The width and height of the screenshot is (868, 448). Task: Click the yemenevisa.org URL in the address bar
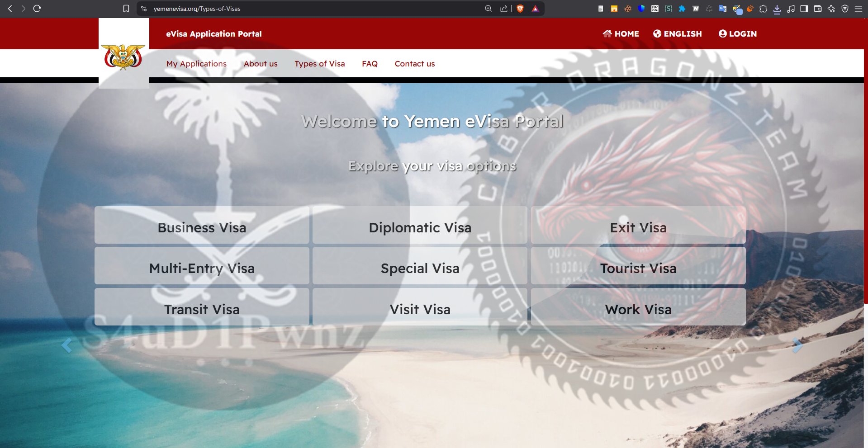pos(197,9)
